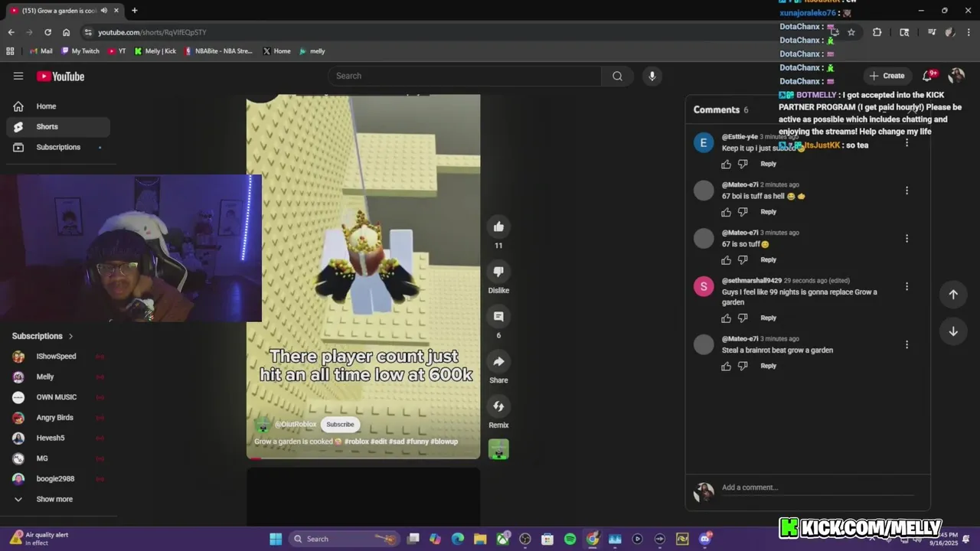Like the 'Steal a brainrot' comment

tap(726, 367)
